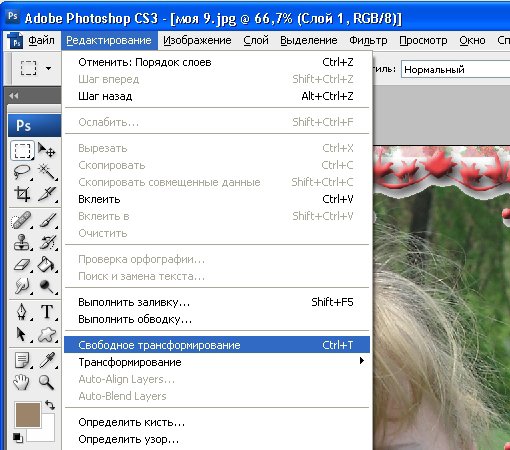
Task: Pick the Eyedropper tool
Action: tap(47, 360)
